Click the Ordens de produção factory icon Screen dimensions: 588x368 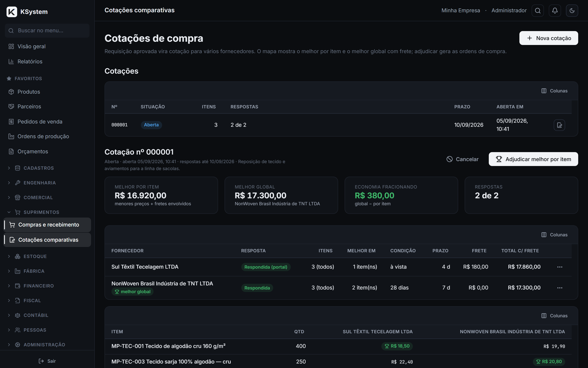11,137
